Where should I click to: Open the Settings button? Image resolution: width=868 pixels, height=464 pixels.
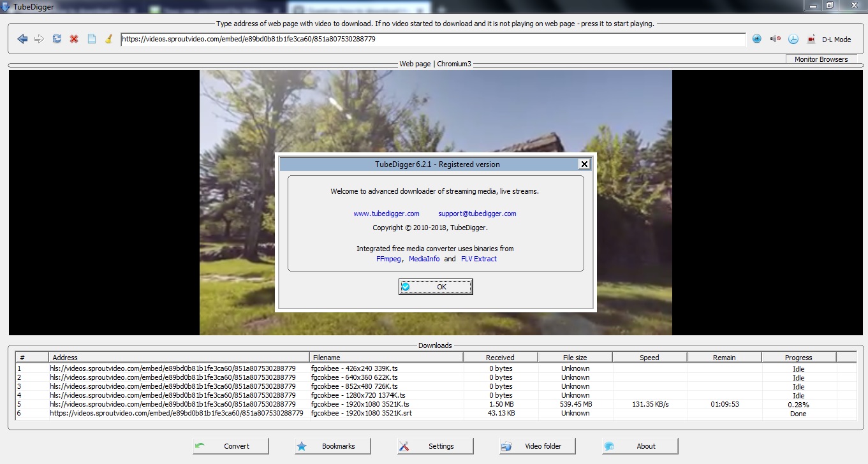(x=436, y=446)
